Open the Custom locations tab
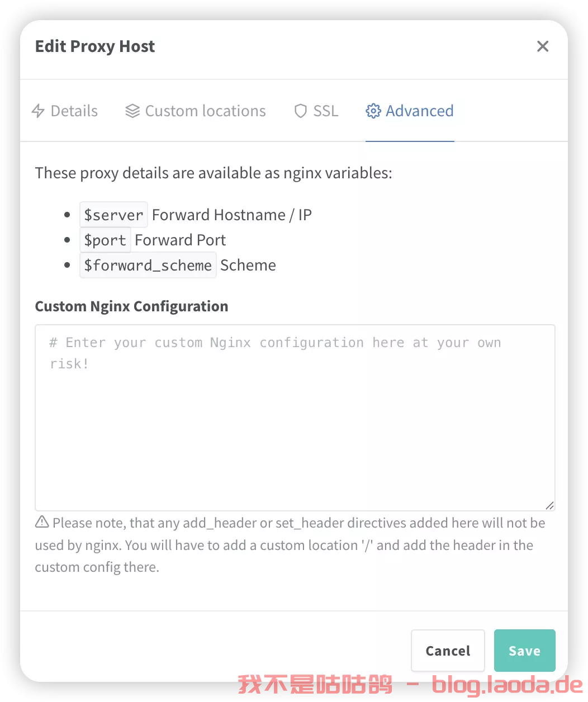This screenshot has height=702, width=588. click(196, 111)
